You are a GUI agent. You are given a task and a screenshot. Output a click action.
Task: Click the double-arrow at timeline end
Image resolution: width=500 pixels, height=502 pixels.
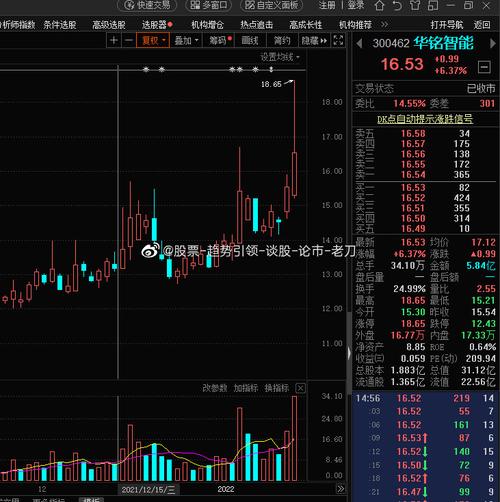tap(340, 489)
